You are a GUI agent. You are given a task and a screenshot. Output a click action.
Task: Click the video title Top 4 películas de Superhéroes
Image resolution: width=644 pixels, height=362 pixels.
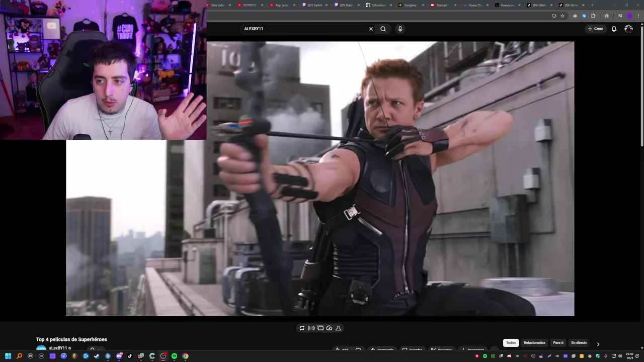pyautogui.click(x=71, y=339)
